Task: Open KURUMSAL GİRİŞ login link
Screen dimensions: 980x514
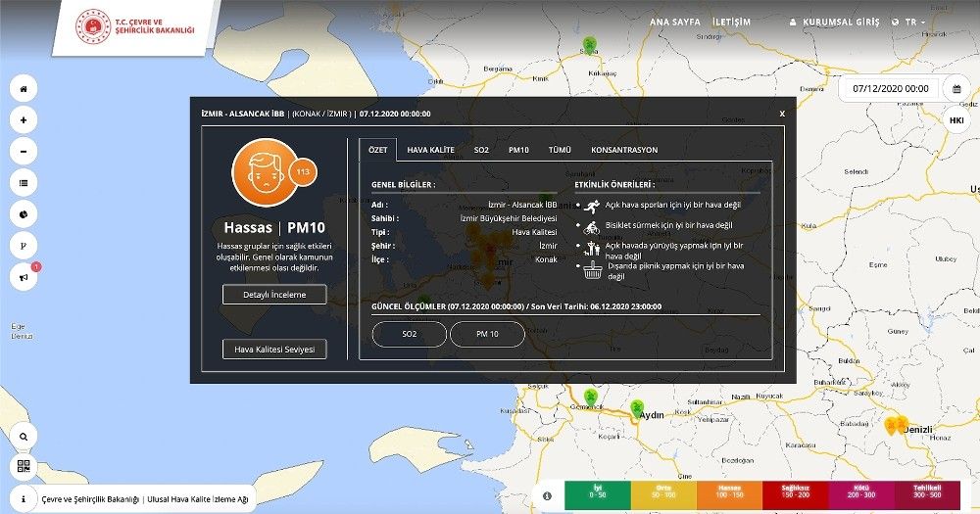Action: click(836, 22)
